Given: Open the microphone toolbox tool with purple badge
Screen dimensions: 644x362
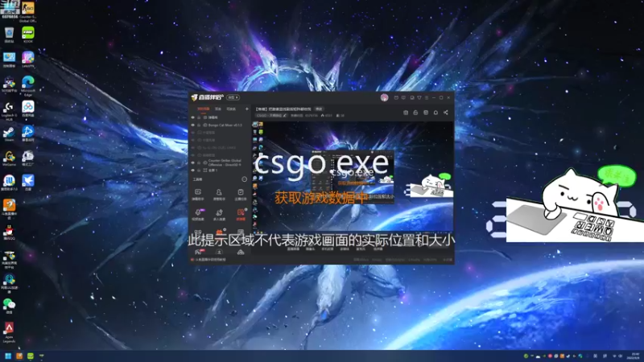Looking at the screenshot, I should 198,214.
